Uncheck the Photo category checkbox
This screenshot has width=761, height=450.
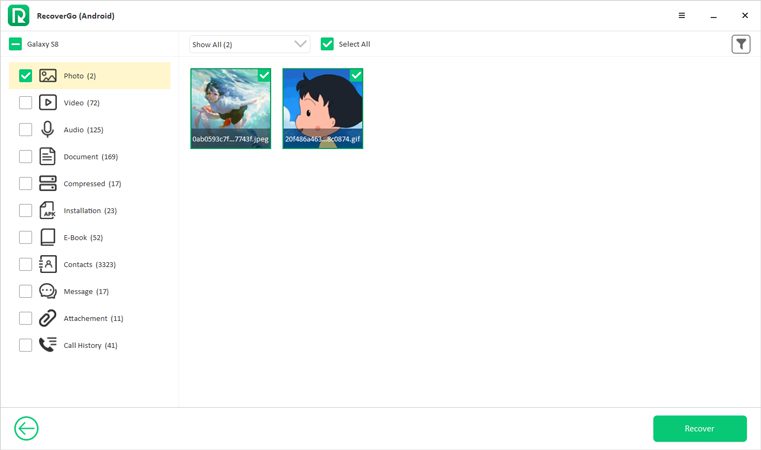pyautogui.click(x=25, y=76)
